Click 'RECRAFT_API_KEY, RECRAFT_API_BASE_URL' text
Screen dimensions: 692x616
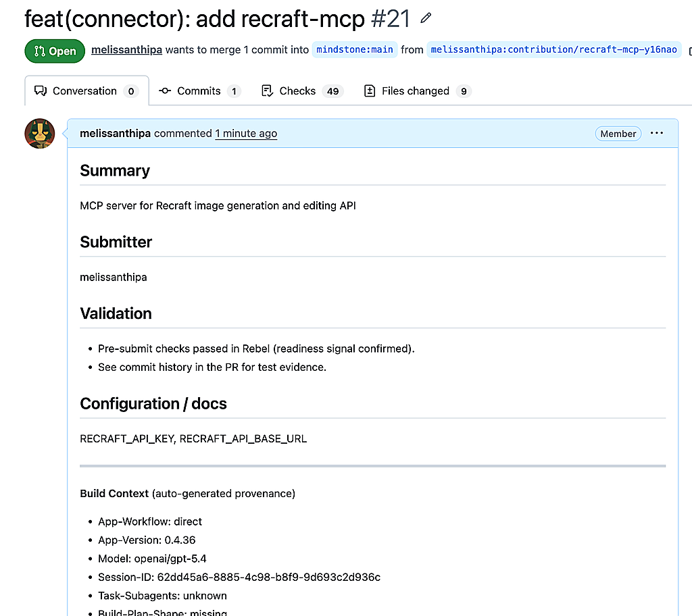(x=193, y=438)
